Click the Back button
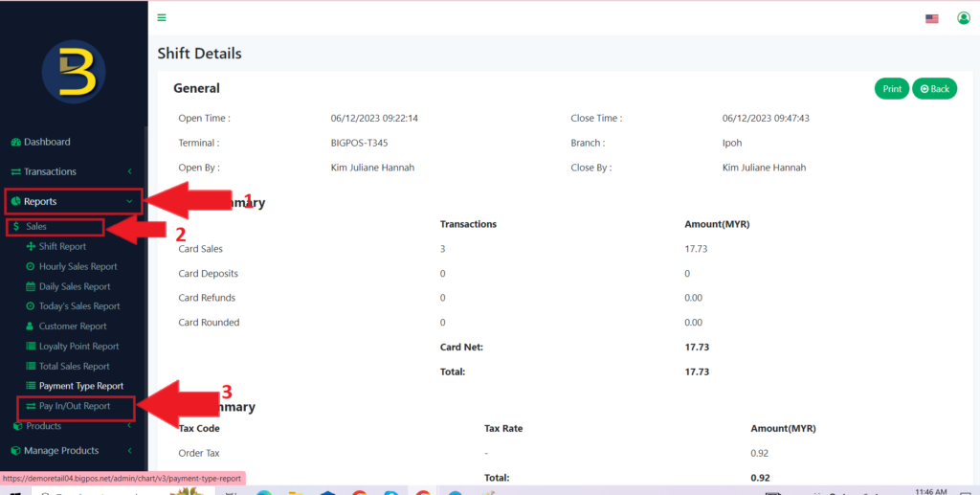This screenshot has width=980, height=495. tap(934, 89)
